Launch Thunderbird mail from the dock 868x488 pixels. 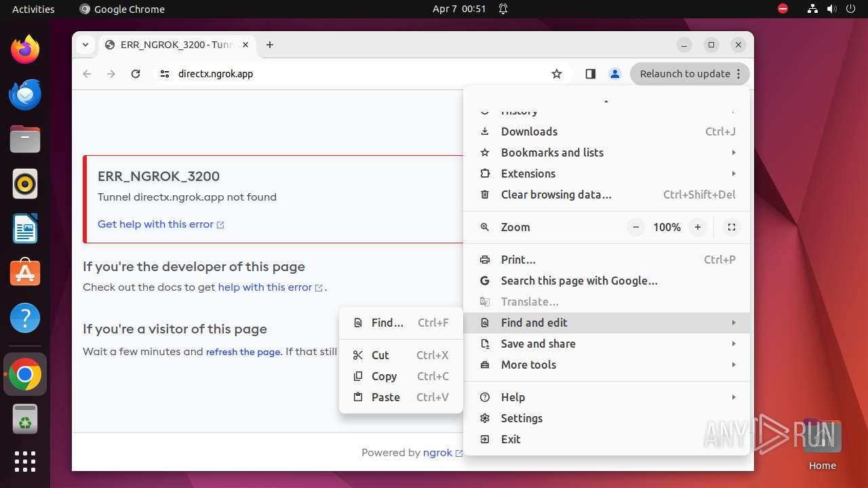pyautogui.click(x=25, y=94)
